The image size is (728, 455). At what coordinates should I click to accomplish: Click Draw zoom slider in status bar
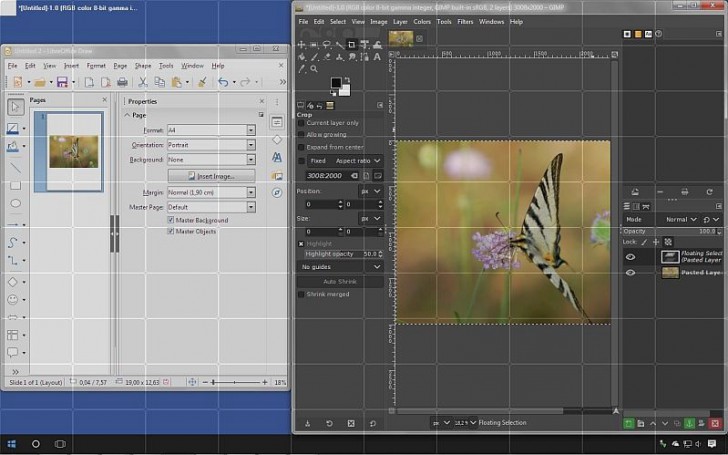pyautogui.click(x=234, y=383)
